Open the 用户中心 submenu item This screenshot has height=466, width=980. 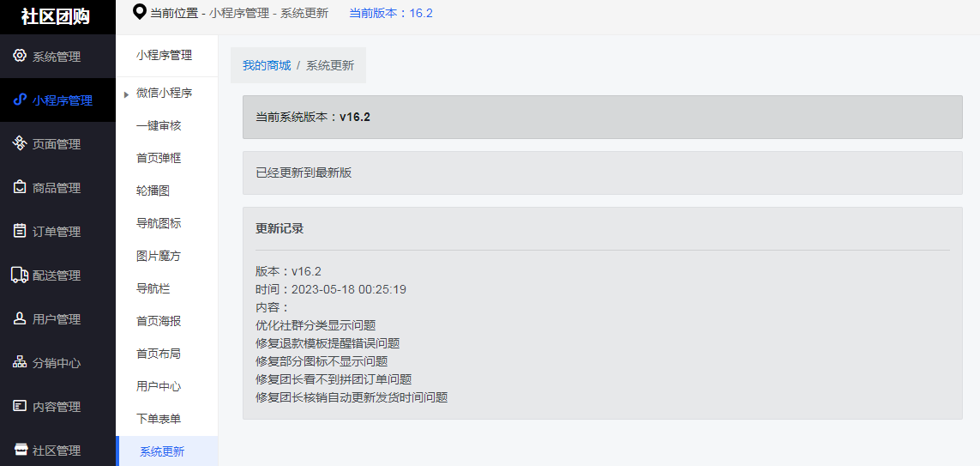click(159, 386)
